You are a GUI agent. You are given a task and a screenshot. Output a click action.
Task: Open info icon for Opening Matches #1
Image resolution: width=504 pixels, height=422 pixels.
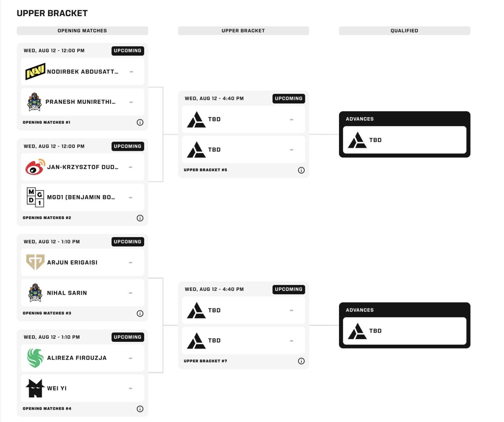point(140,122)
